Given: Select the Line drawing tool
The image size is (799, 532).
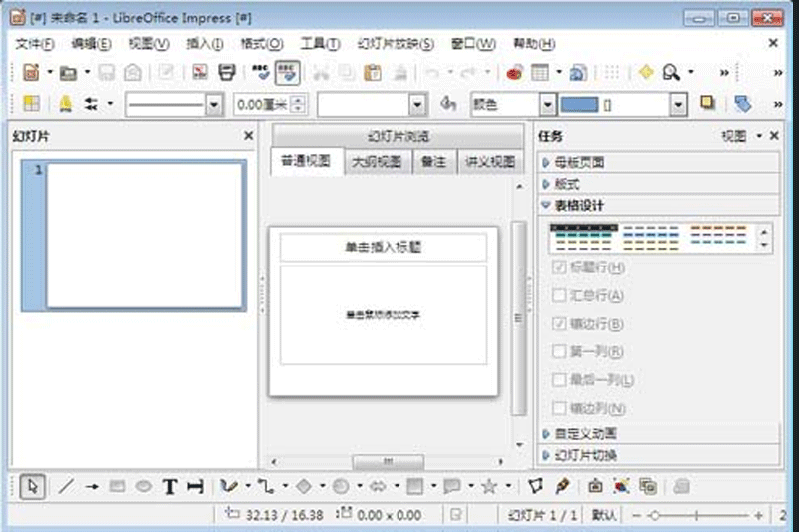Looking at the screenshot, I should (x=66, y=487).
